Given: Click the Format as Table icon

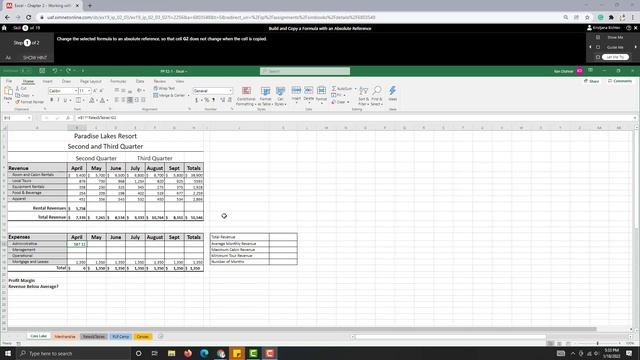Looking at the screenshot, I should coord(265,91).
